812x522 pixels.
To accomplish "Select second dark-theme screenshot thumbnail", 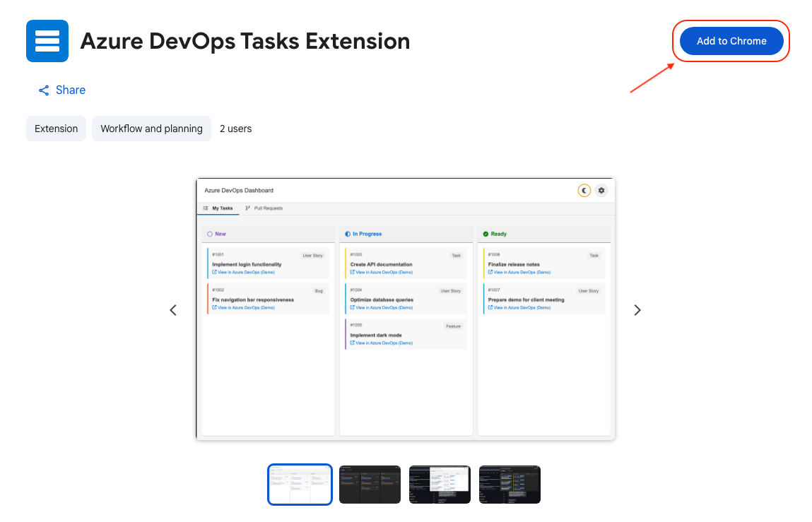I will [370, 484].
